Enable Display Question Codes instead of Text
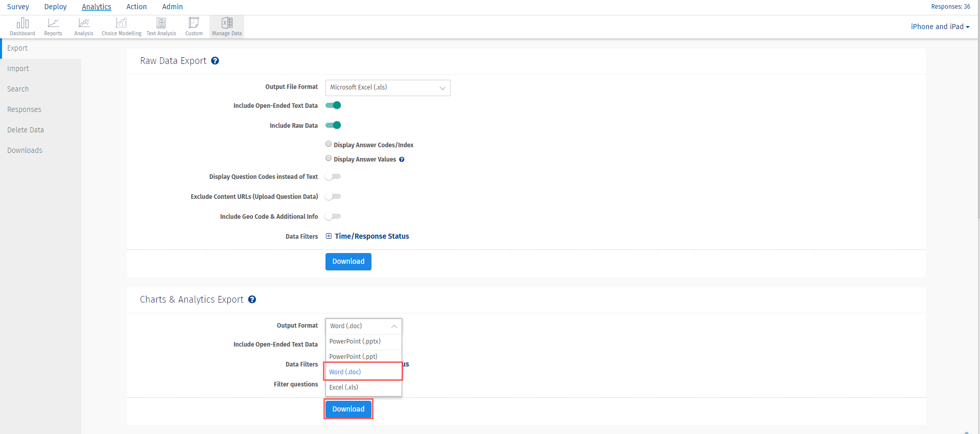The width and height of the screenshot is (980, 434). (333, 176)
